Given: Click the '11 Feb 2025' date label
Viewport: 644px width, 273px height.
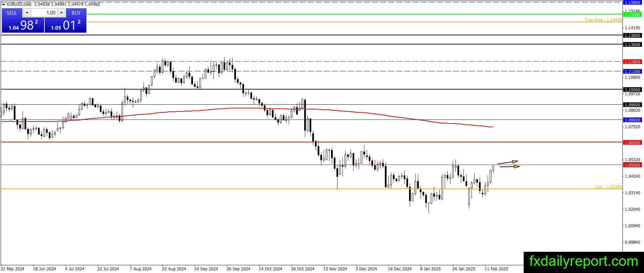Looking at the screenshot, I should click(496, 269).
